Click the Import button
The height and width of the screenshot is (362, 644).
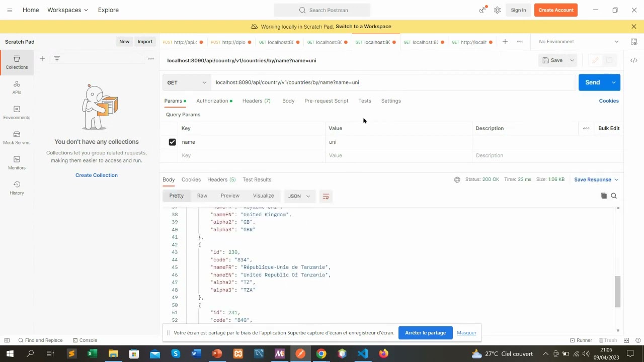pos(145,42)
